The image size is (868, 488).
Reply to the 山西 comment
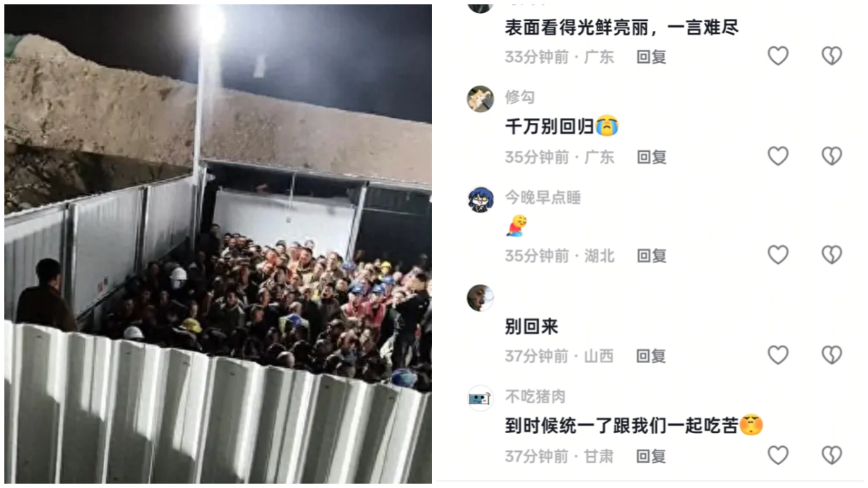click(651, 356)
